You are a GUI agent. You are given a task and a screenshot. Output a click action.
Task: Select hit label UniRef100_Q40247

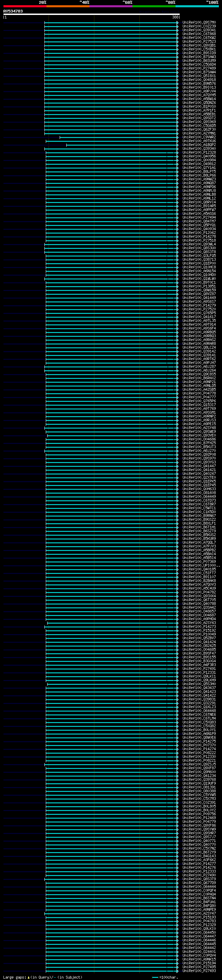click(x=199, y=473)
